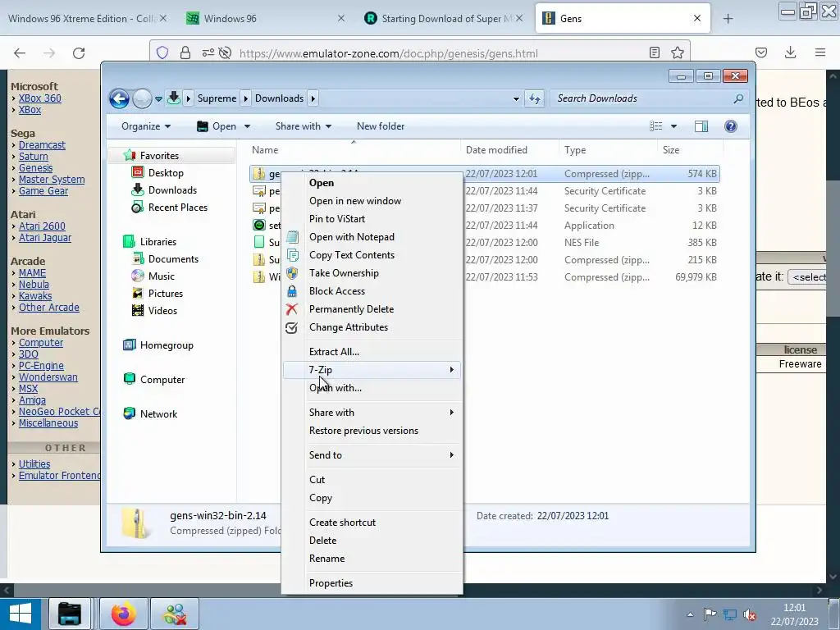Click the magnifier in Search Downloads
Viewport: 840px width, 630px height.
point(738,98)
